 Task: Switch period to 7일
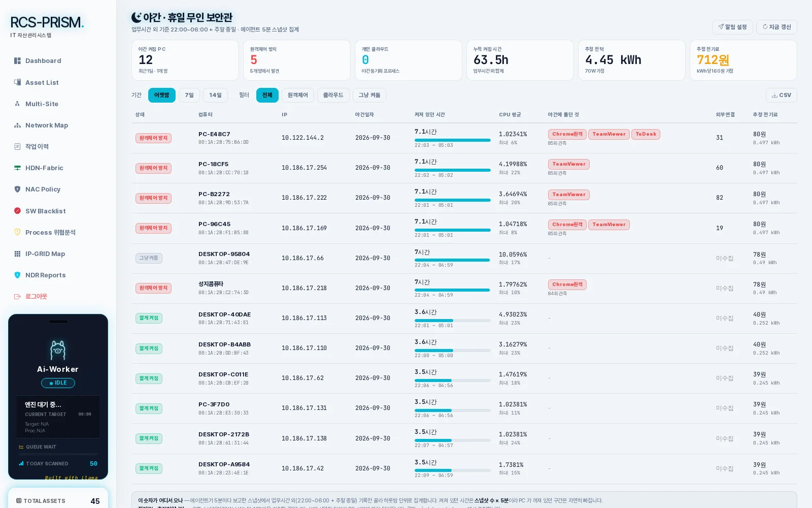point(189,95)
